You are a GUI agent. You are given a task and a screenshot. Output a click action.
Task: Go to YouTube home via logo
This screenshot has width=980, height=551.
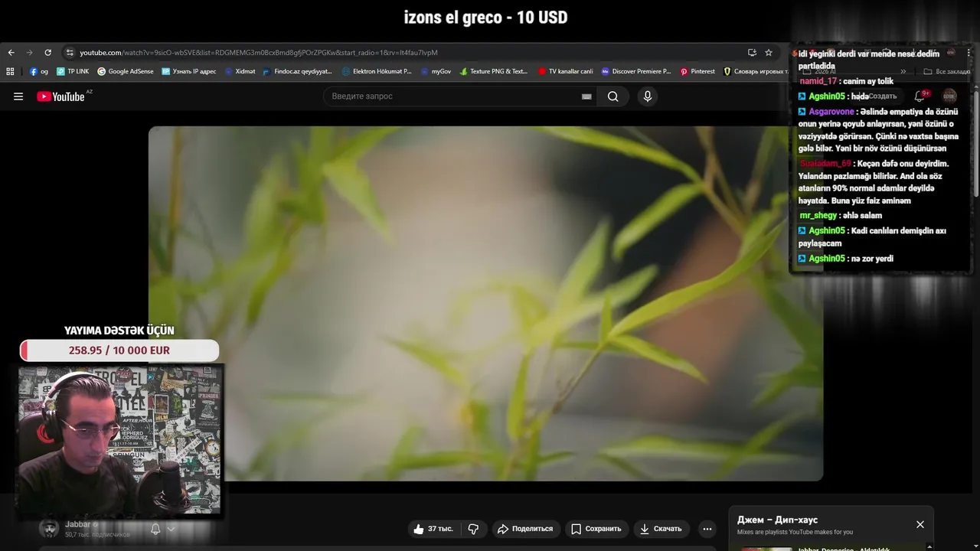tap(60, 96)
